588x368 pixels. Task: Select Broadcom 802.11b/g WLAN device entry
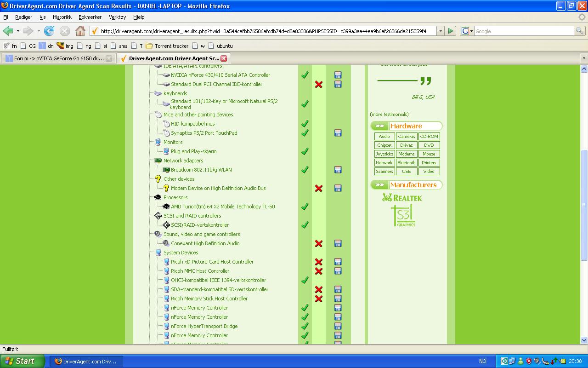pos(201,170)
